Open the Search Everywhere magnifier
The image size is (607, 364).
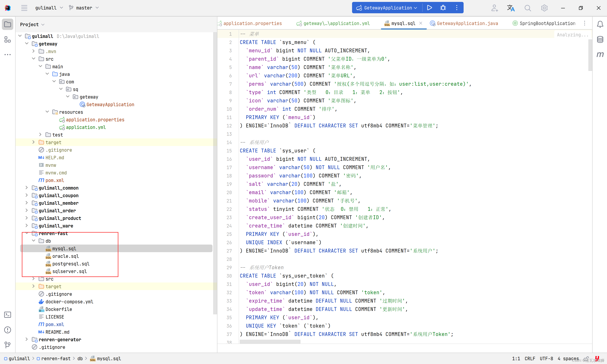[x=528, y=8]
